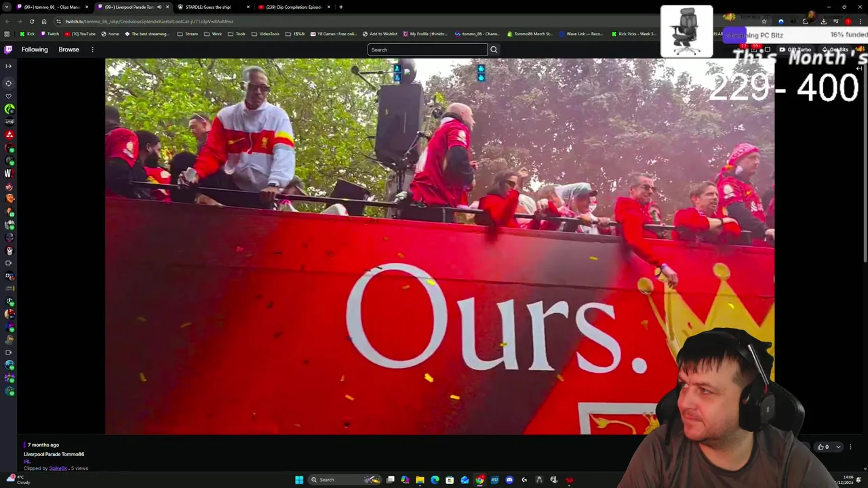Open Microsoft Edge from the taskbar
The width and height of the screenshot is (868, 488).
435,480
